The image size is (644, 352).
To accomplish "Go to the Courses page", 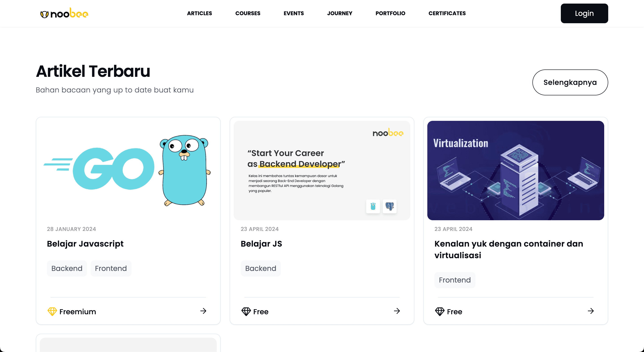I will point(248,13).
